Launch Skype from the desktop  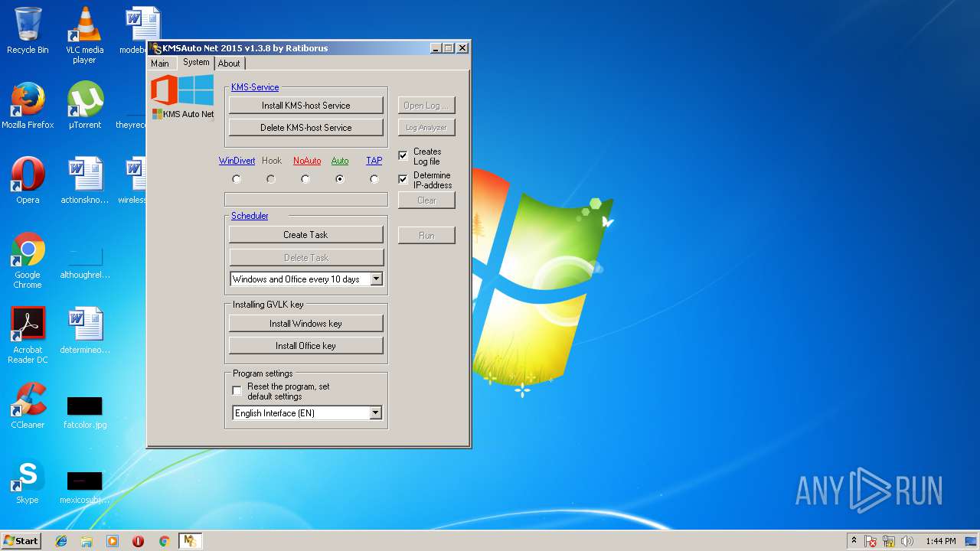tap(28, 481)
